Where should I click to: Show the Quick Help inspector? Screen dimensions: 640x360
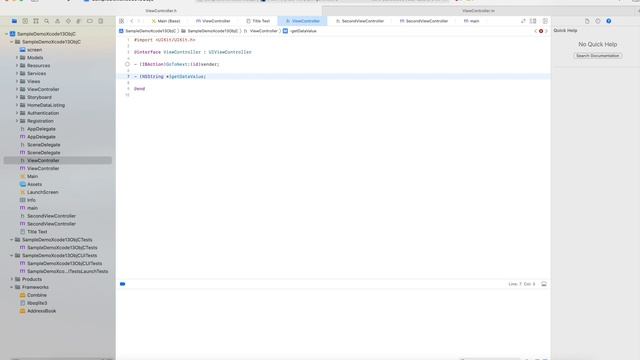pos(609,21)
